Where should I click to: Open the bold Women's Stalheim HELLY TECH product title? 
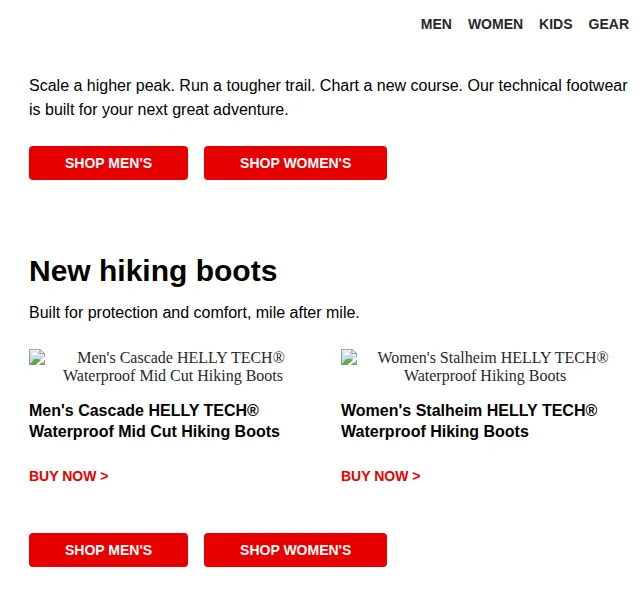(x=469, y=421)
